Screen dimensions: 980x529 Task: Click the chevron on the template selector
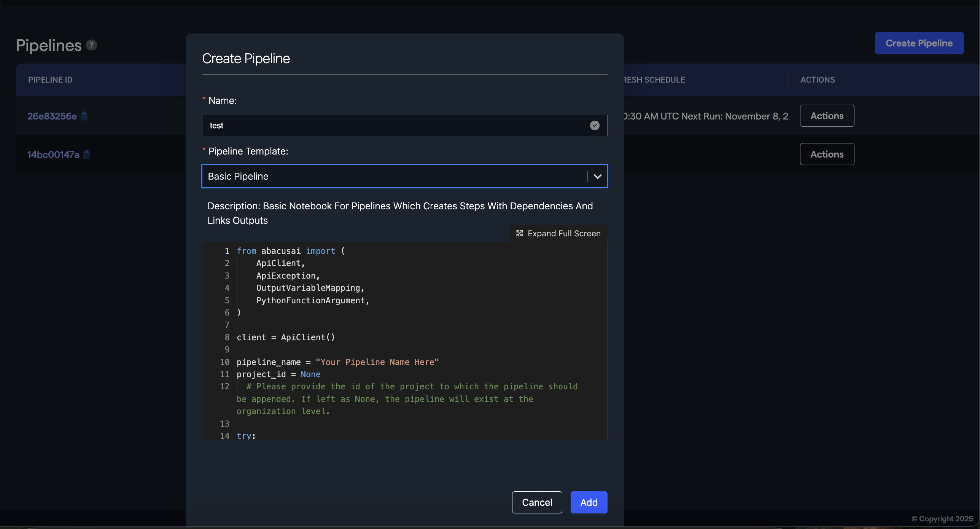tap(597, 176)
